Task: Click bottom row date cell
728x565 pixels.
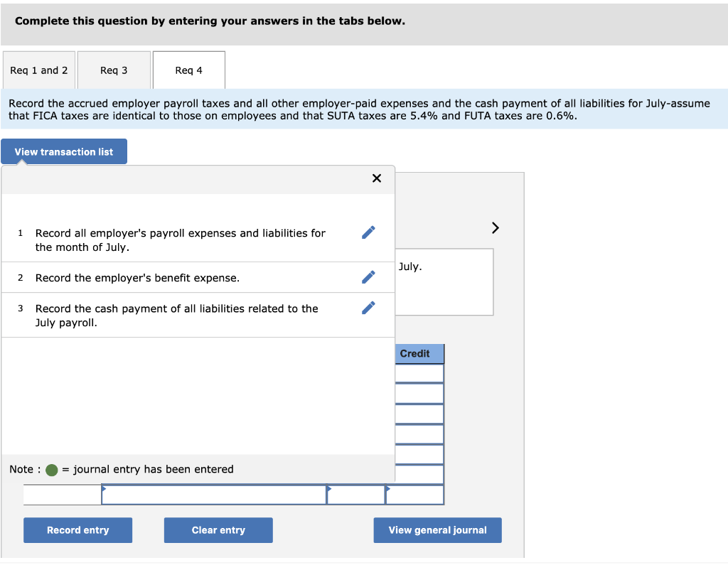Action: [63, 495]
